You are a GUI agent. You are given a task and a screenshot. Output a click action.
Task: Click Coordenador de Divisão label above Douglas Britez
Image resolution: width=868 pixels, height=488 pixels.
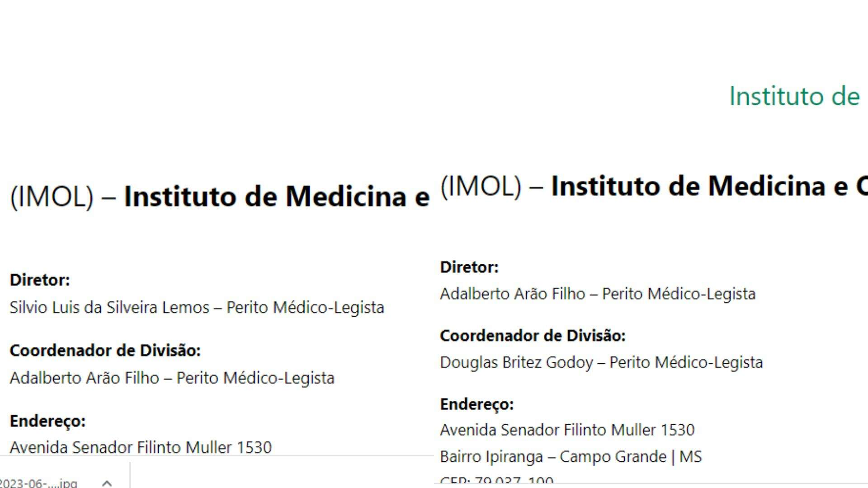[533, 336]
